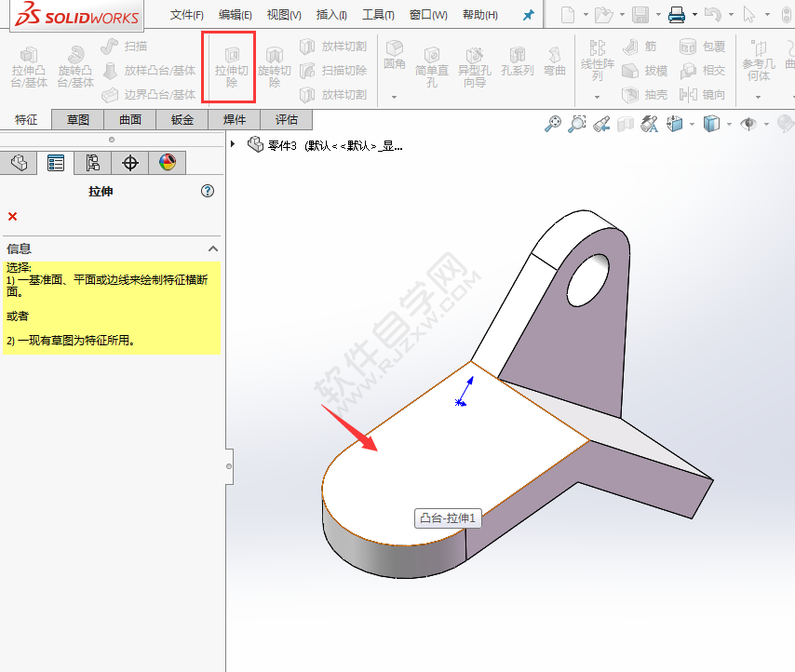Click the Section View icon
The height and width of the screenshot is (672, 795).
coord(626,124)
